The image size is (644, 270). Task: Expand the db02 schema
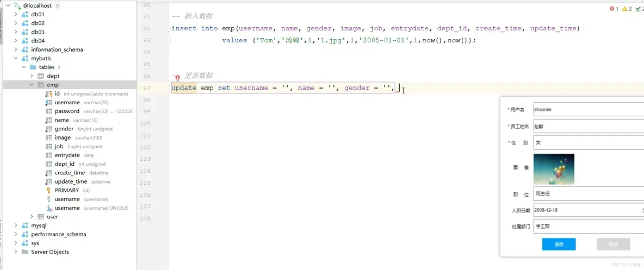pyautogui.click(x=16, y=23)
